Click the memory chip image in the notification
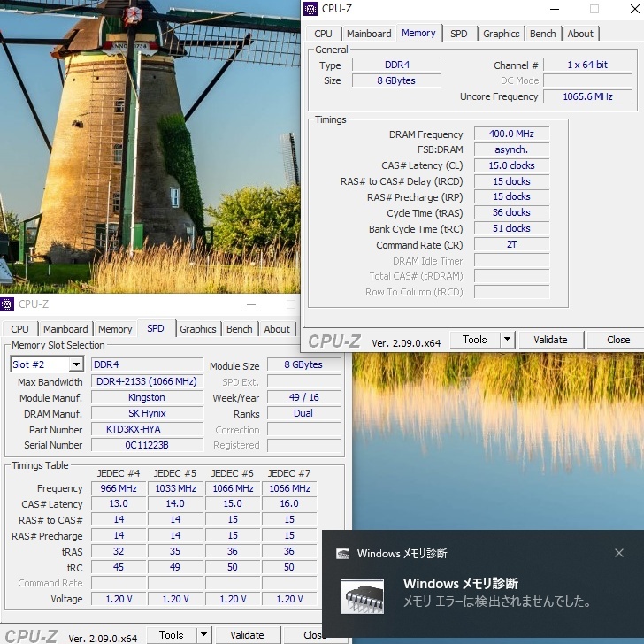This screenshot has height=644, width=644. click(x=363, y=597)
